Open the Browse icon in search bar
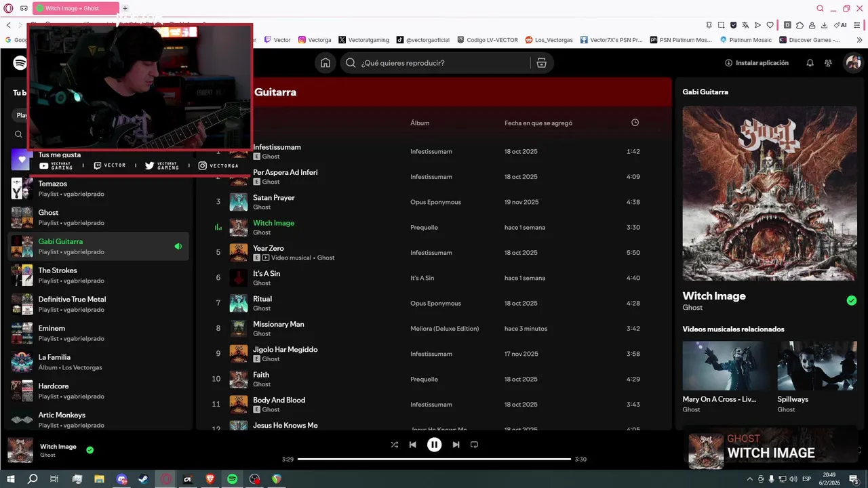Image resolution: width=868 pixels, height=488 pixels. coord(541,63)
